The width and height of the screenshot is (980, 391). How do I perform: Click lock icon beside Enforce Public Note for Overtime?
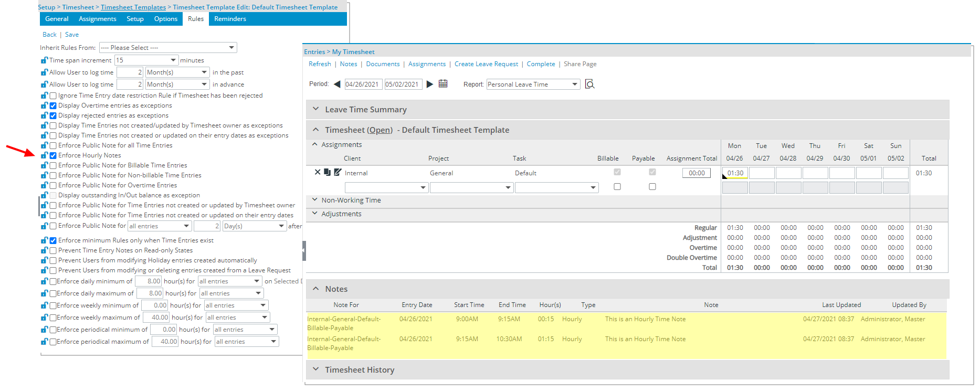coord(44,185)
